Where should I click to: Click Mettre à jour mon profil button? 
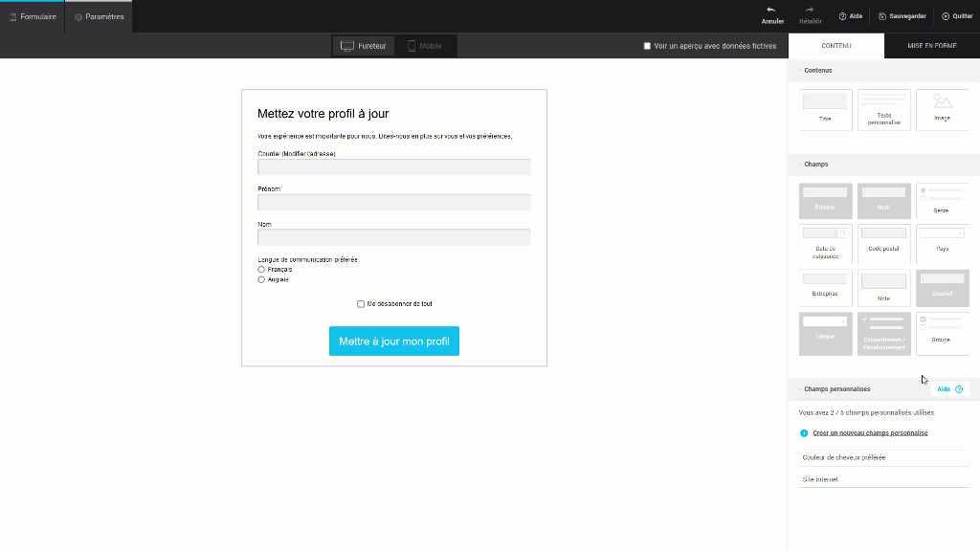(393, 342)
